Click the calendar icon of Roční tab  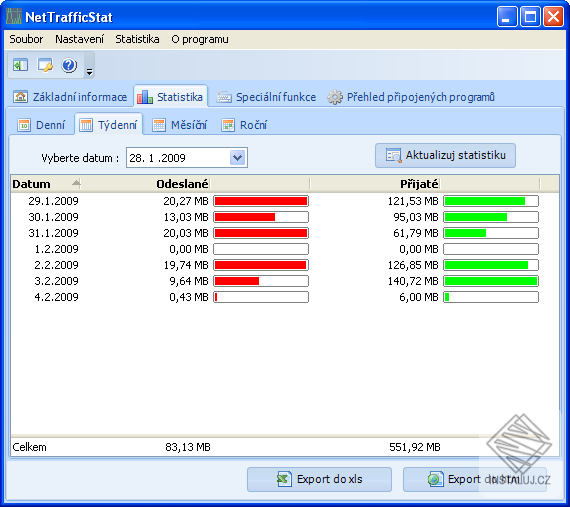click(x=228, y=125)
